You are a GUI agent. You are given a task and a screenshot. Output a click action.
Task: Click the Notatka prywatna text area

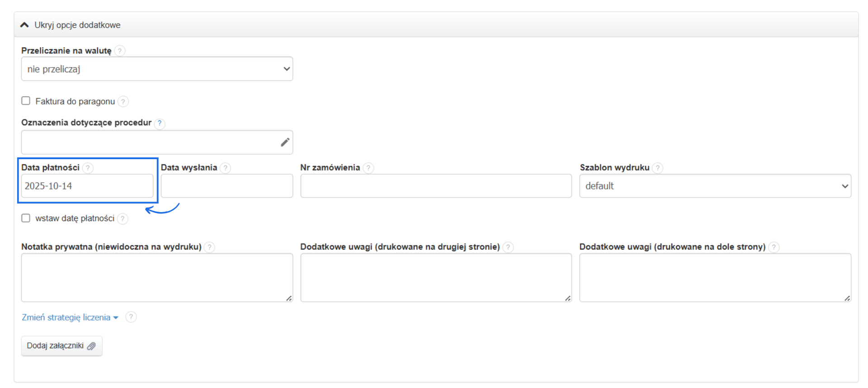pyautogui.click(x=157, y=277)
